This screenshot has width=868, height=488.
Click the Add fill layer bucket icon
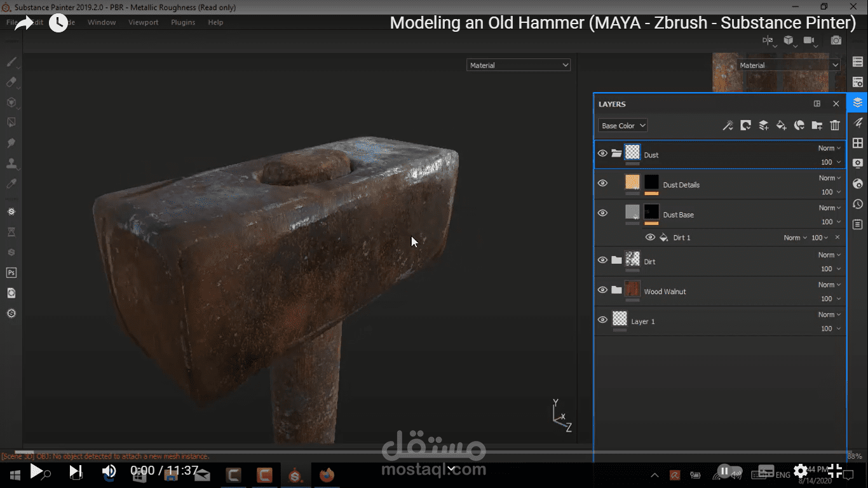782,125
